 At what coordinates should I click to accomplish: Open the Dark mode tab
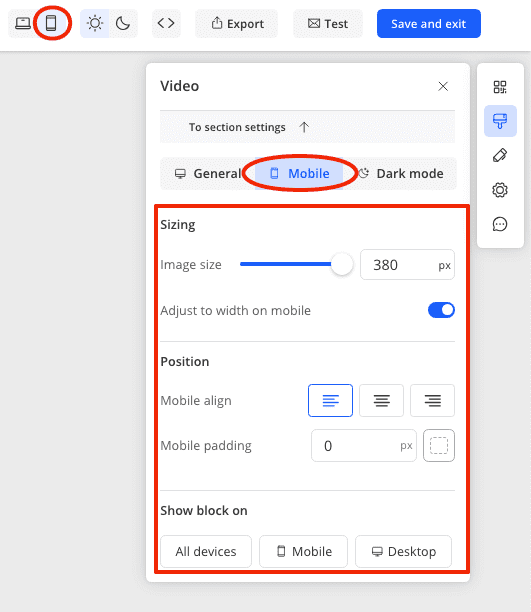coord(400,173)
